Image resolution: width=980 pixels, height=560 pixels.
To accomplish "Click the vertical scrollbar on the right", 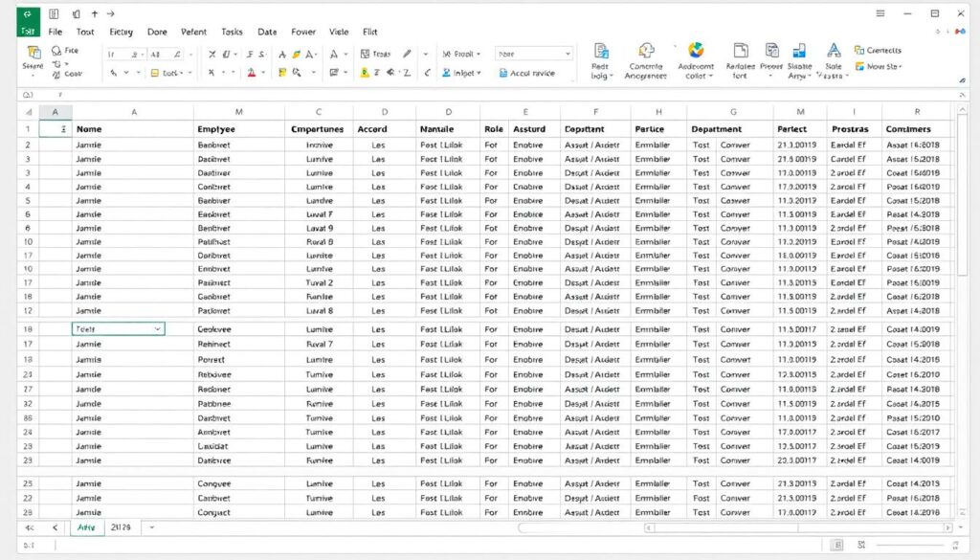I will pos(963,193).
